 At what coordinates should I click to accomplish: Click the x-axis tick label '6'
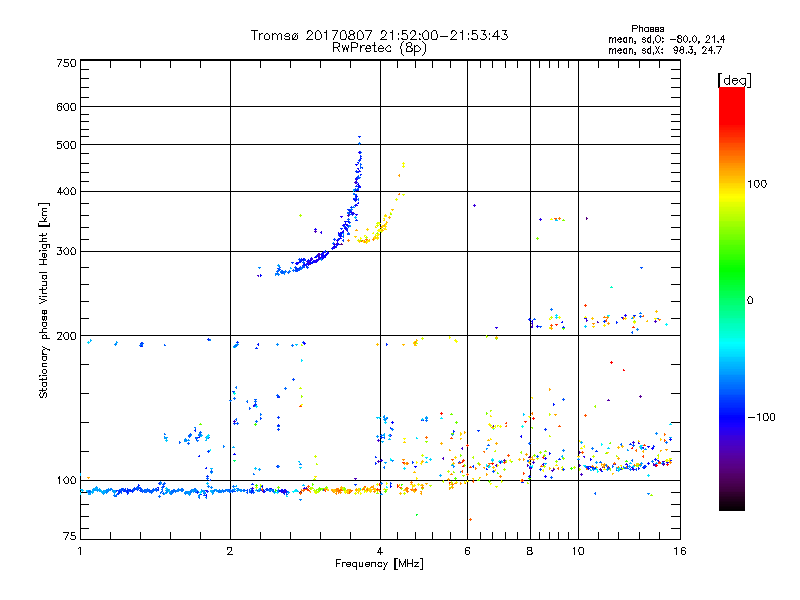(x=467, y=551)
